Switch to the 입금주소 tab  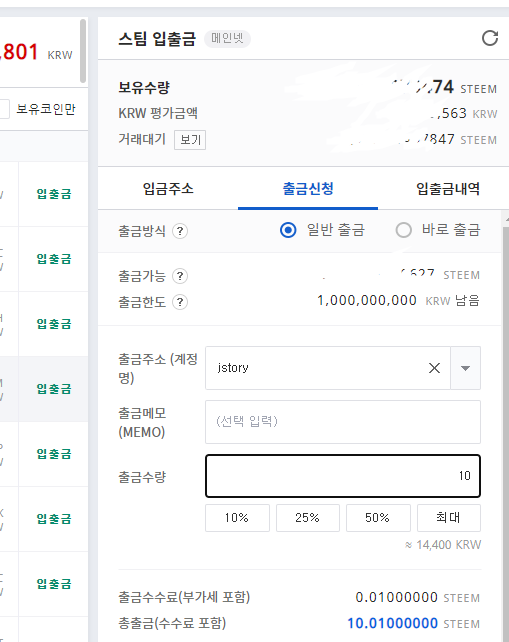click(168, 188)
